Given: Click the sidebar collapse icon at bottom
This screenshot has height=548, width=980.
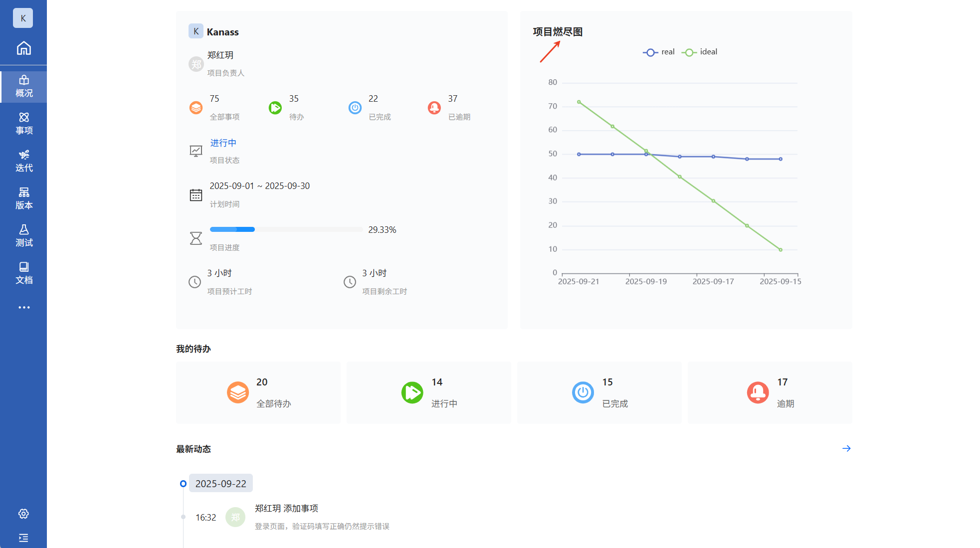Looking at the screenshot, I should coord(23,538).
